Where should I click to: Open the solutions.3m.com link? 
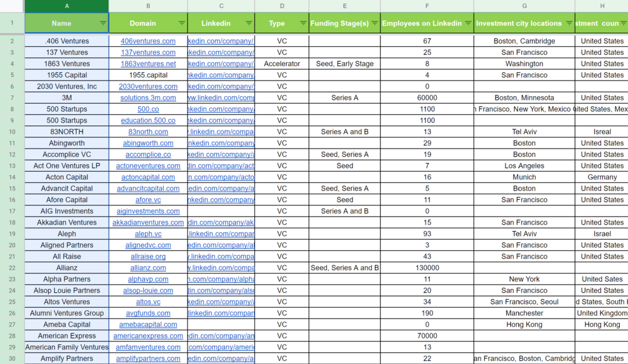pos(148,97)
